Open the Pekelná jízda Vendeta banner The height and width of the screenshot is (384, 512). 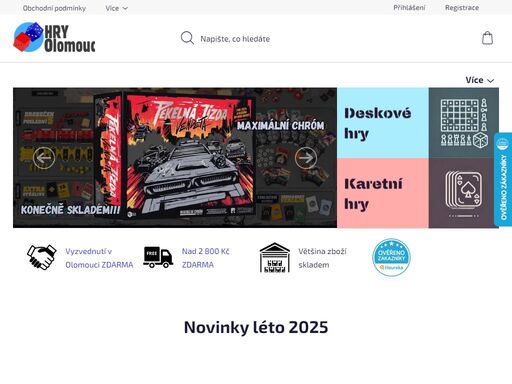point(175,158)
